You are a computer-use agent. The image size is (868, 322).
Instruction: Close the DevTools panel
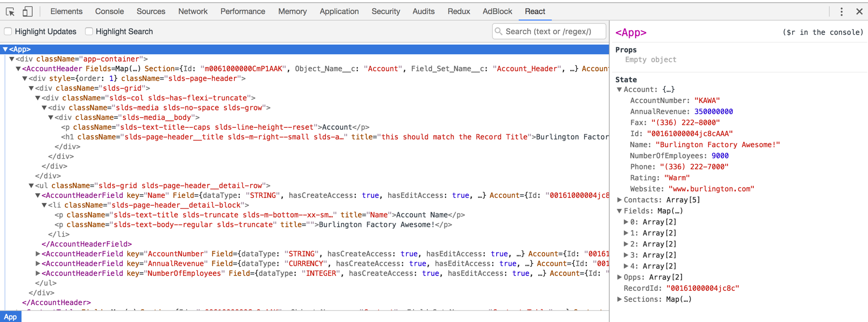(859, 11)
